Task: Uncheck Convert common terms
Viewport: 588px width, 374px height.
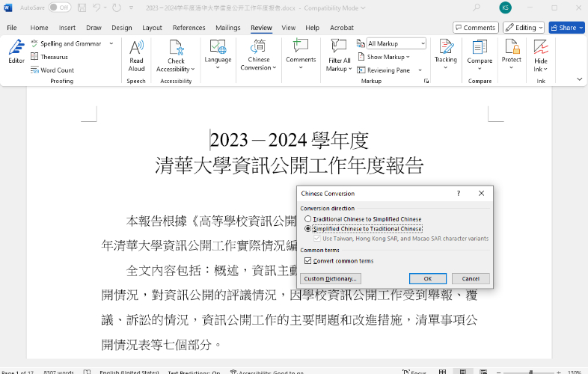Action: pos(308,261)
